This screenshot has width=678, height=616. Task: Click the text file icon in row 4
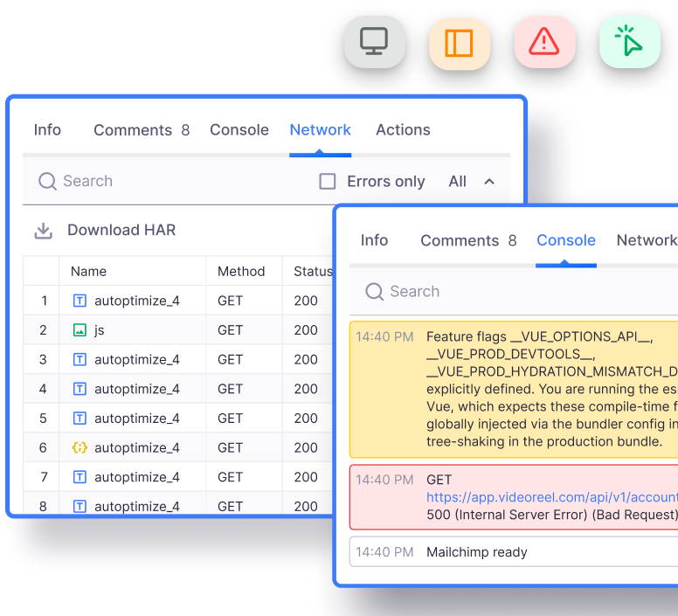80,389
